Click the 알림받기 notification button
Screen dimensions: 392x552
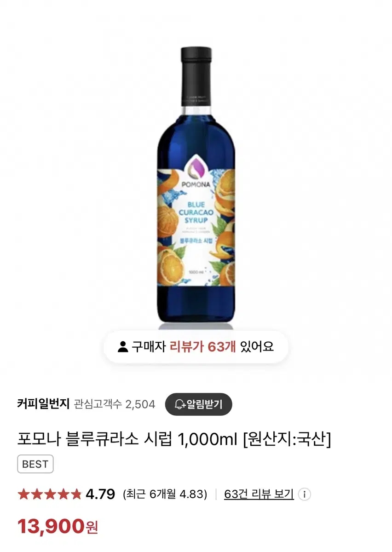199,404
